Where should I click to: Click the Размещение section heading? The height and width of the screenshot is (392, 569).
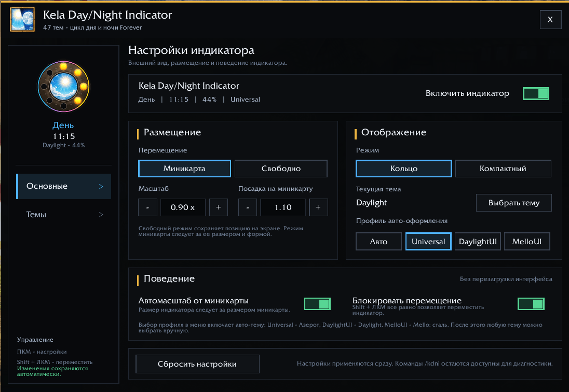(x=172, y=133)
